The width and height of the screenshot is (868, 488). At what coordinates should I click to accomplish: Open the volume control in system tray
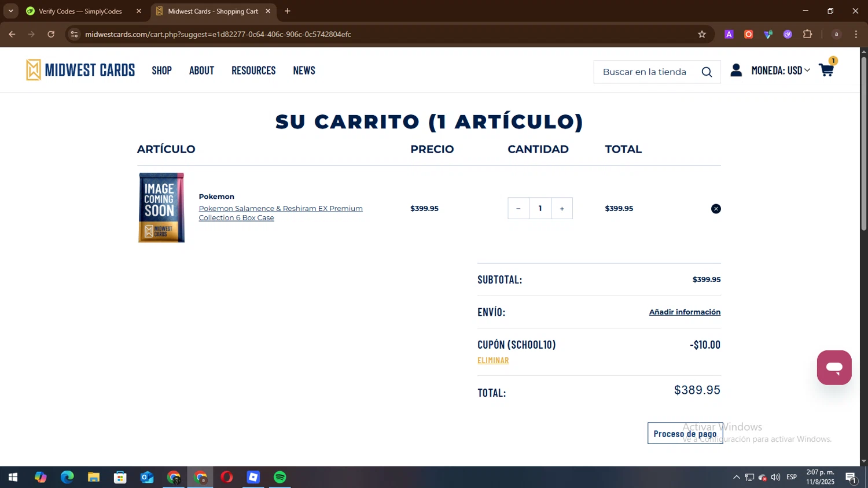click(x=775, y=477)
